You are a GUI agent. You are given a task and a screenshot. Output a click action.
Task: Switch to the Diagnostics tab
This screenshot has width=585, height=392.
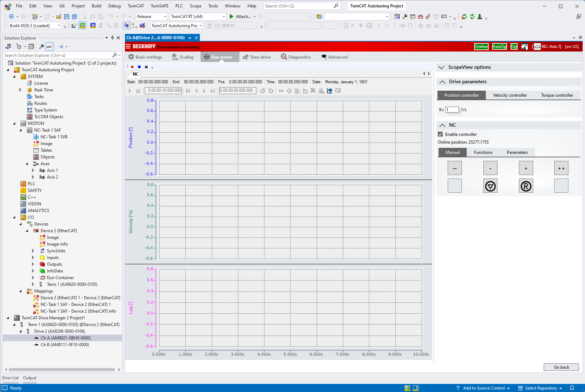(296, 57)
